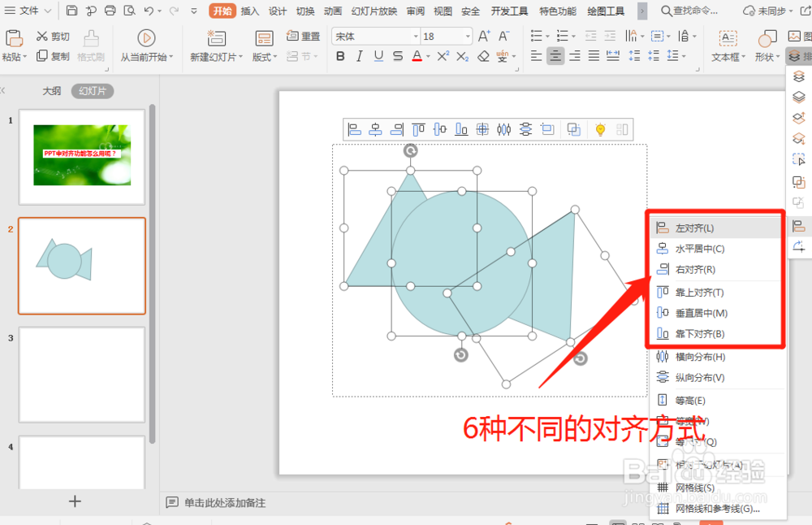Click the slide panel vertical scrollbar
812x525 pixels.
153,274
